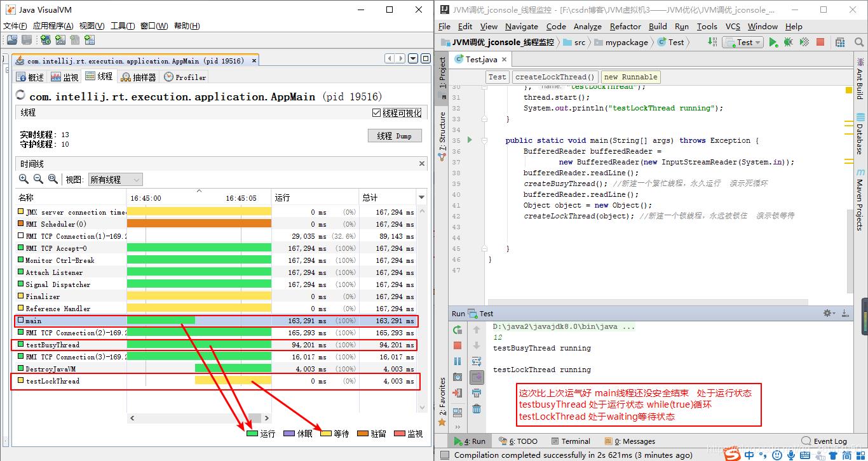Open the 文件 menu in VisualVM
This screenshot has width=868, height=461.
[x=15, y=26]
